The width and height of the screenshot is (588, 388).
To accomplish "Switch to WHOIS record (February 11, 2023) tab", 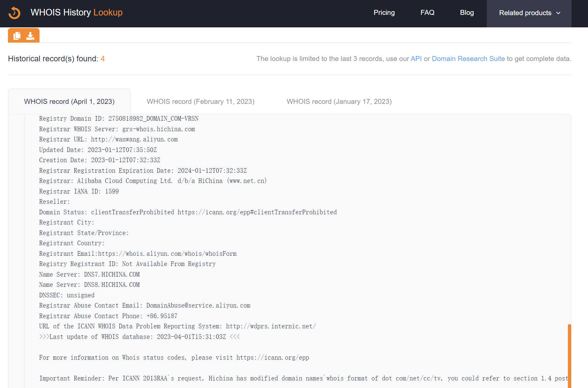I will pyautogui.click(x=200, y=102).
